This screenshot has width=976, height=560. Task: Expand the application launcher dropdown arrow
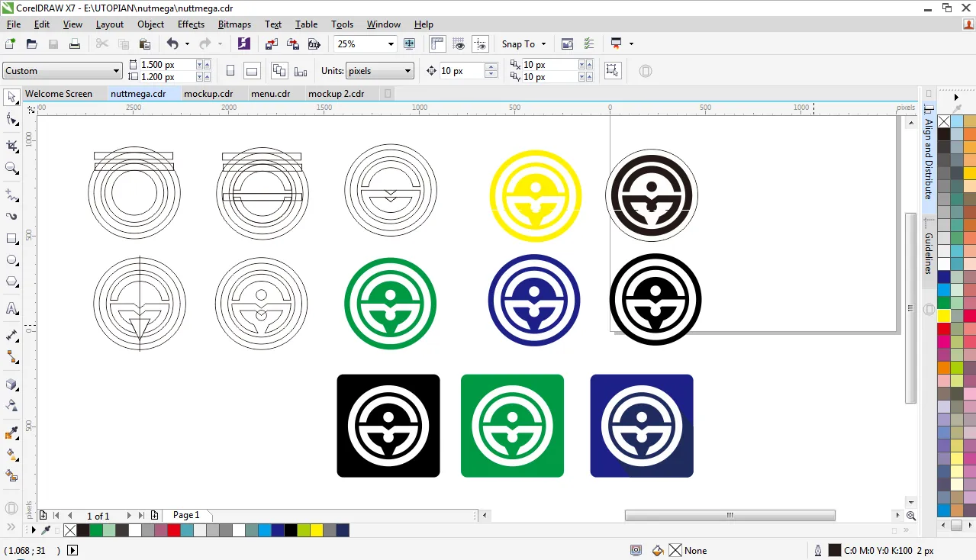(631, 44)
